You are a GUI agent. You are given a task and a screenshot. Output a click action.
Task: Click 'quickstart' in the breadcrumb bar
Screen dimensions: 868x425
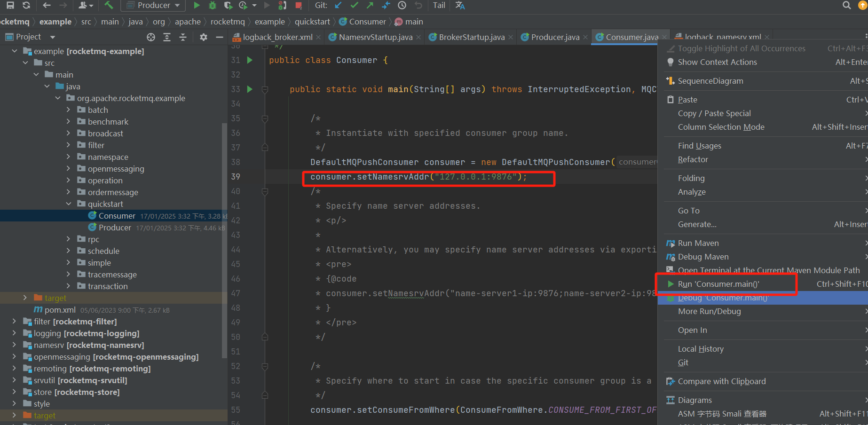tap(312, 22)
